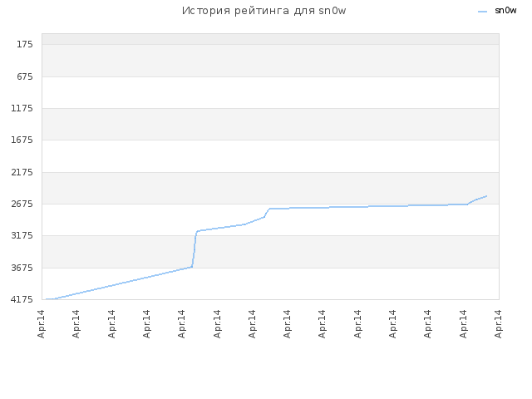Select the 2175 y-axis label
Image resolution: width=532 pixels, height=399 pixels.
point(22,172)
